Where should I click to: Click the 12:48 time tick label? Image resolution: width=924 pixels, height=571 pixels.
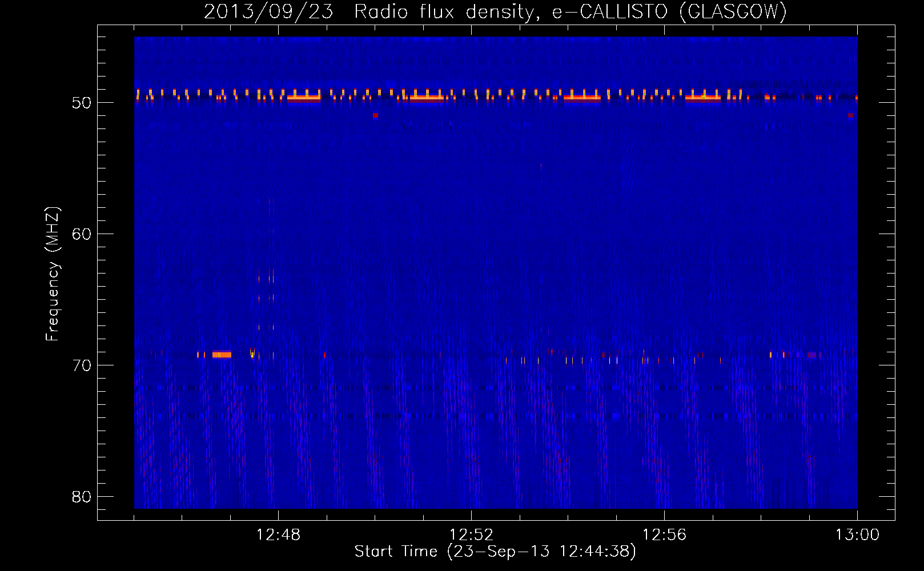278,535
